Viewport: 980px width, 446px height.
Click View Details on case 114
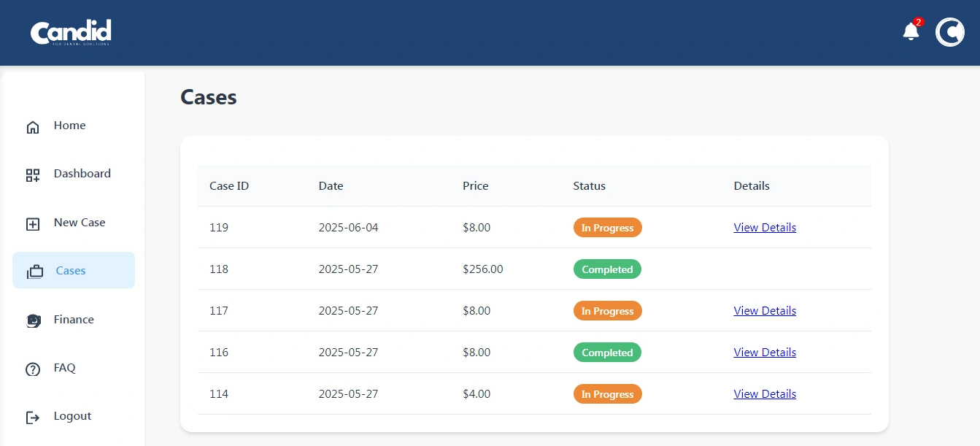click(x=764, y=394)
